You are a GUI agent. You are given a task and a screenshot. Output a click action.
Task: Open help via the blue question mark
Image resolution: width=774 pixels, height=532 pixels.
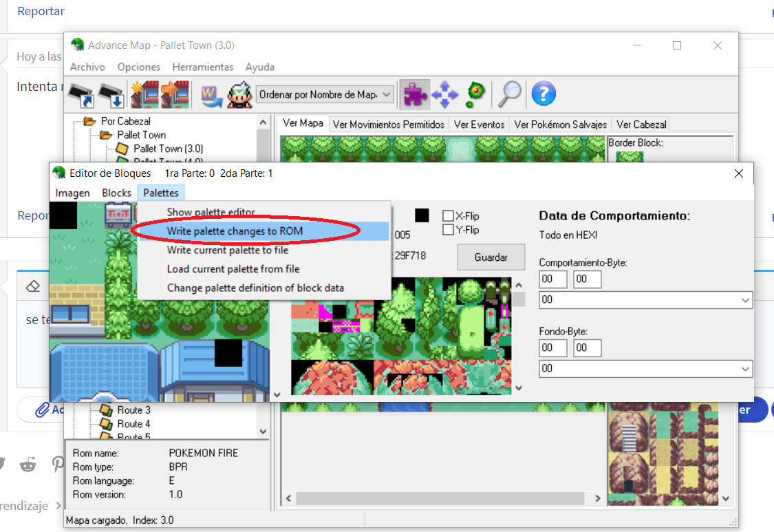544,94
